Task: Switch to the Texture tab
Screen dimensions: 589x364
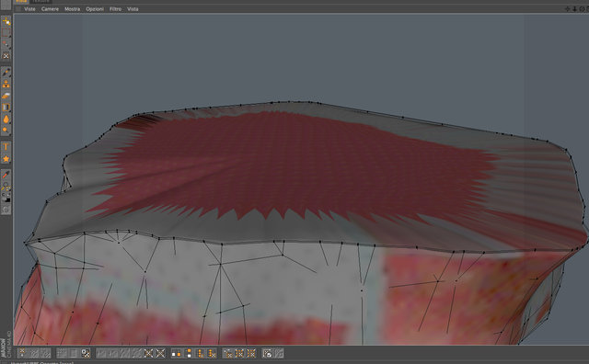Action: point(40,2)
